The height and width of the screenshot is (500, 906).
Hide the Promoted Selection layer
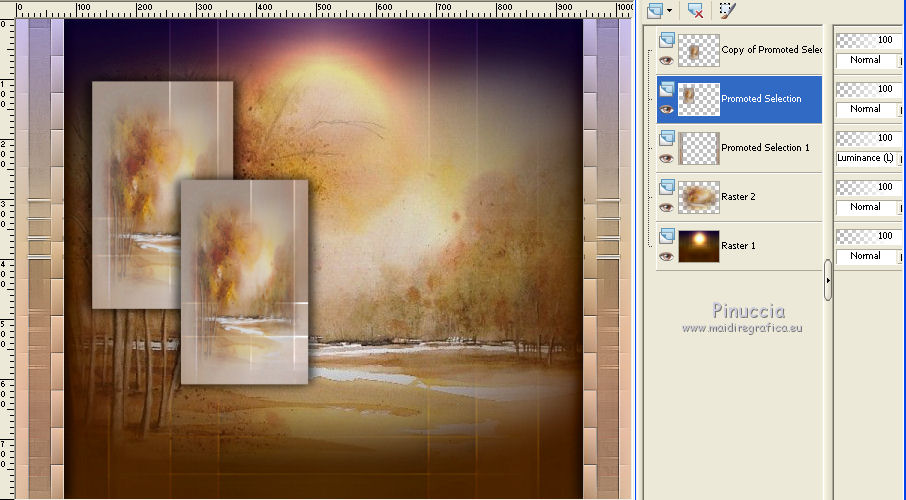[666, 109]
